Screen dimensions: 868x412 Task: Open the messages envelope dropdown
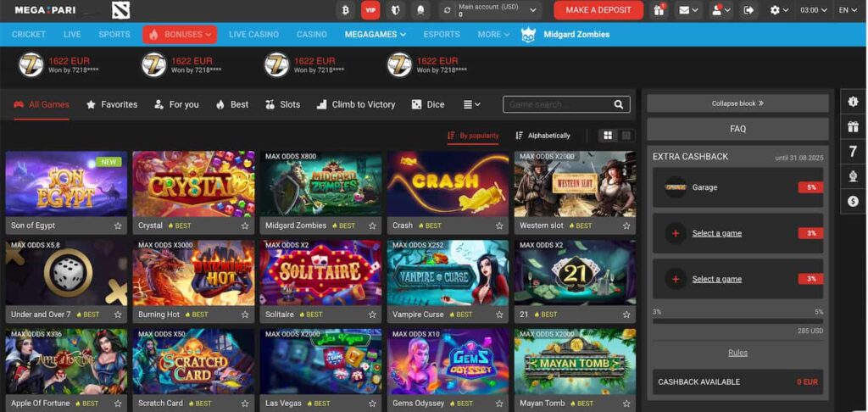tap(689, 10)
